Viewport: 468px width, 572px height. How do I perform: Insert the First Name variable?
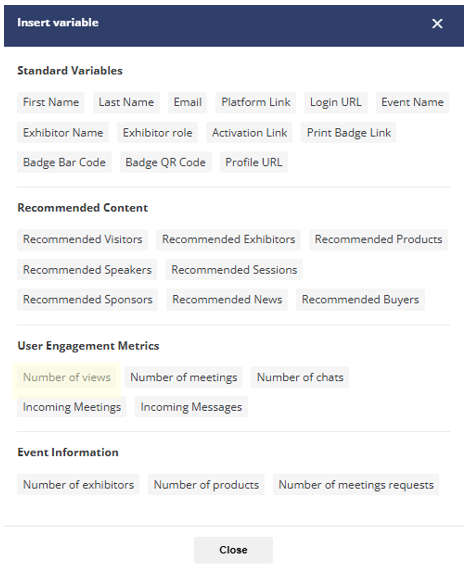(51, 103)
